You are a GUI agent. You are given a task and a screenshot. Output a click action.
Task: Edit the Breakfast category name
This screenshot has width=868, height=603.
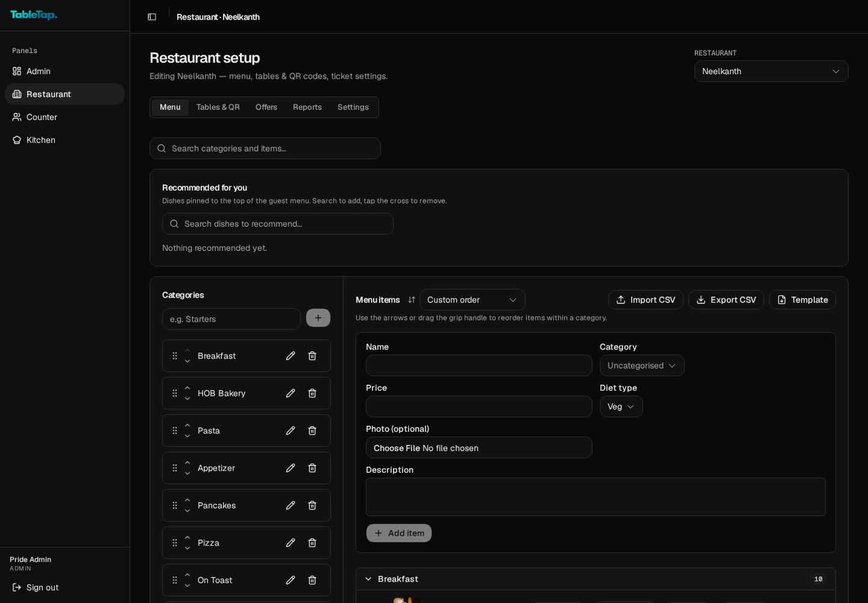(x=291, y=356)
